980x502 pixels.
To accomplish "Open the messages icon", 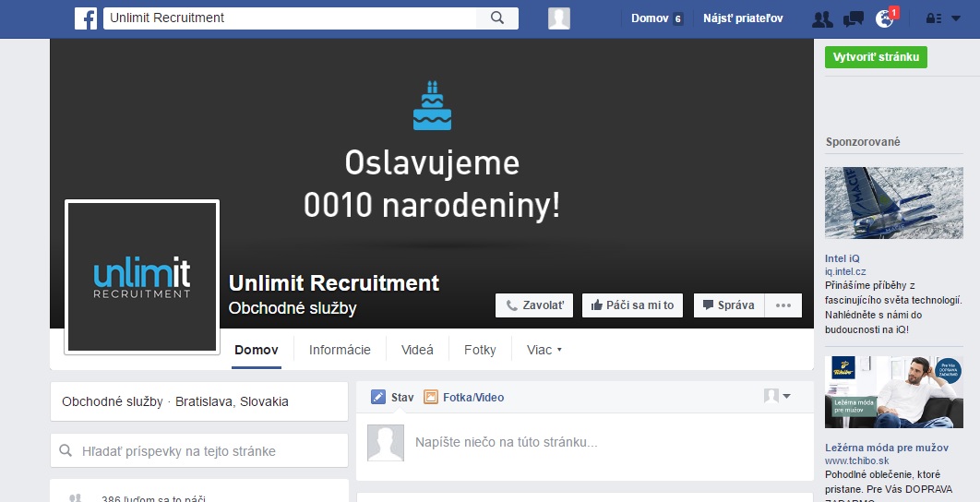I will tap(854, 18).
